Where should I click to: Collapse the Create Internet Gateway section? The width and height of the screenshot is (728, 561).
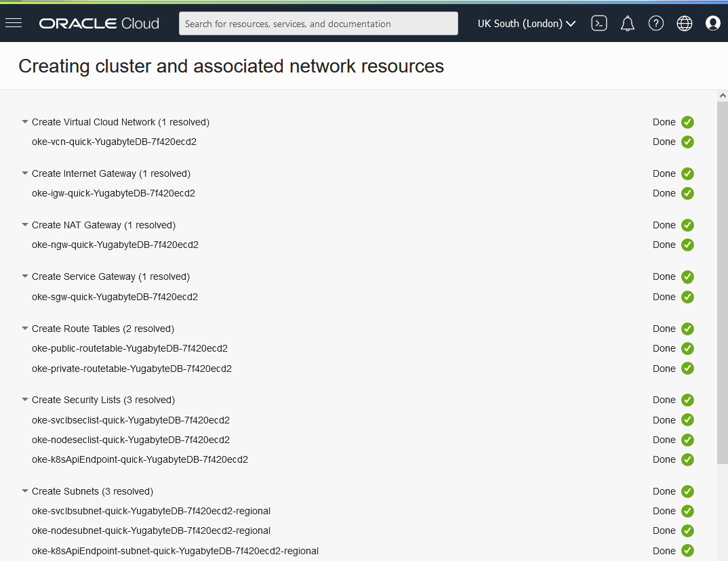point(25,173)
